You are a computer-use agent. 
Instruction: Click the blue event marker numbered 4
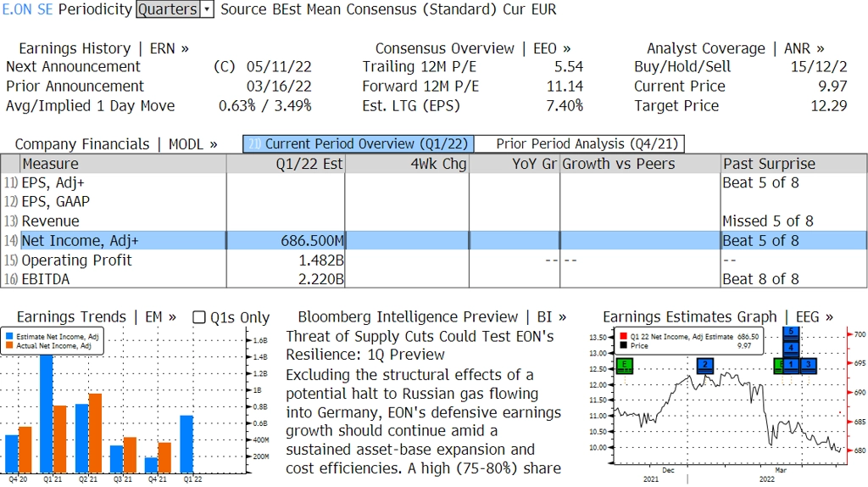pyautogui.click(x=791, y=349)
